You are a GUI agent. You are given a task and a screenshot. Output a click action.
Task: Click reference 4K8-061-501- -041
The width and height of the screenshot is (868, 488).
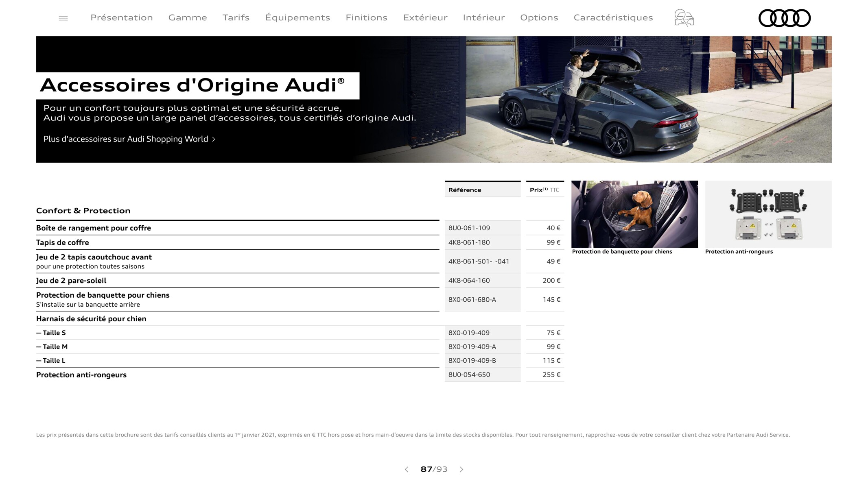(x=479, y=261)
